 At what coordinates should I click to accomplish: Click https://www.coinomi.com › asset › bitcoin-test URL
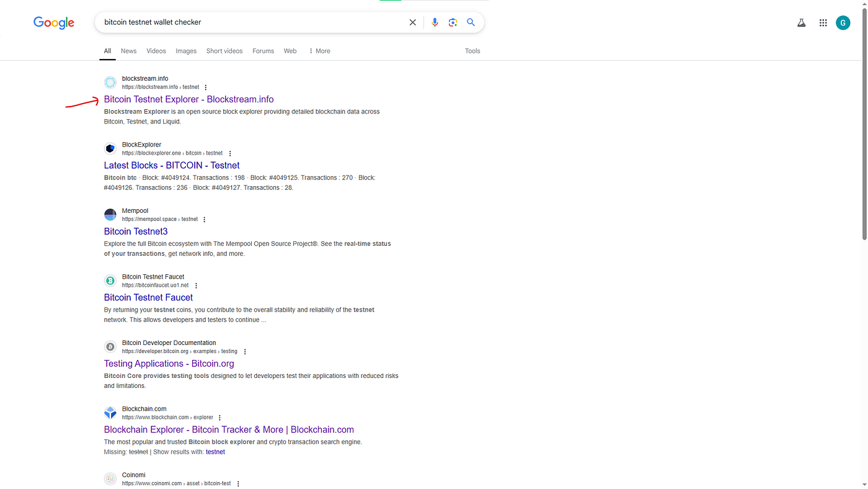click(x=176, y=484)
